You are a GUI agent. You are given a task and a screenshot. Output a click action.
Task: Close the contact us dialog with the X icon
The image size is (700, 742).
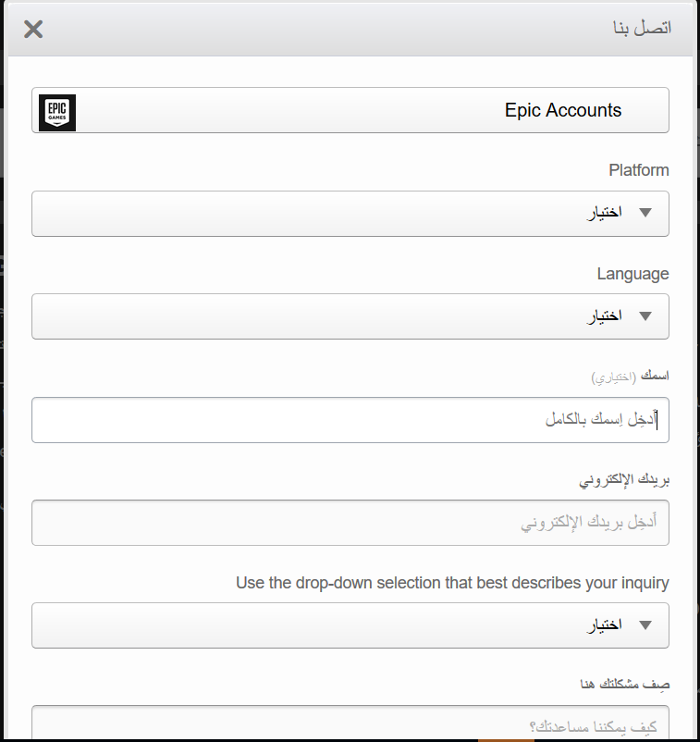point(33,30)
